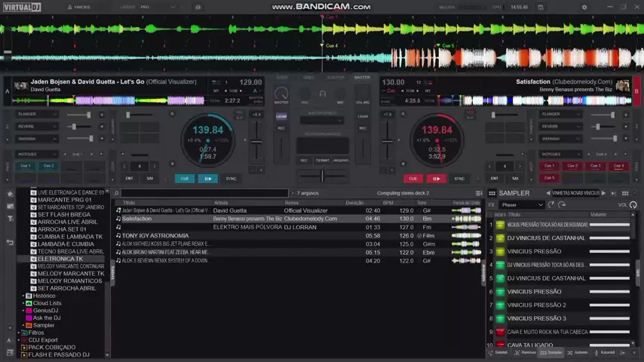The width and height of the screenshot is (644, 362).
Task: Play or pause deck B
Action: point(436,179)
